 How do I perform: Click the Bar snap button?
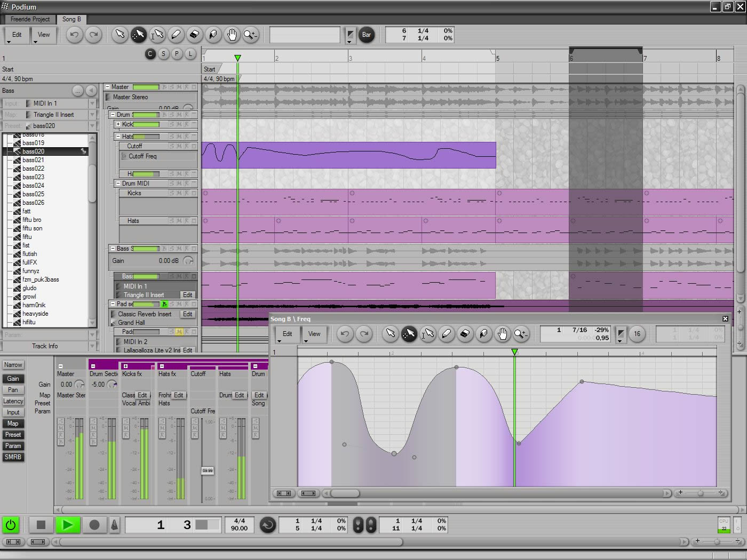[366, 35]
